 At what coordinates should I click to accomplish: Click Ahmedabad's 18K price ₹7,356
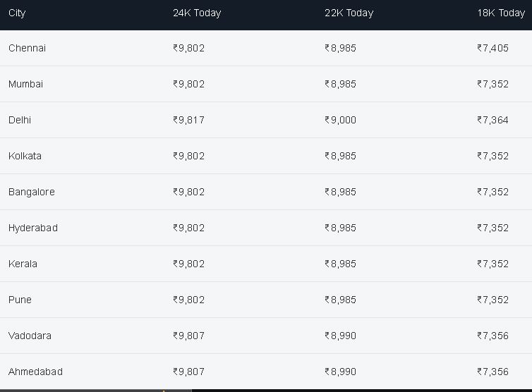(492, 372)
